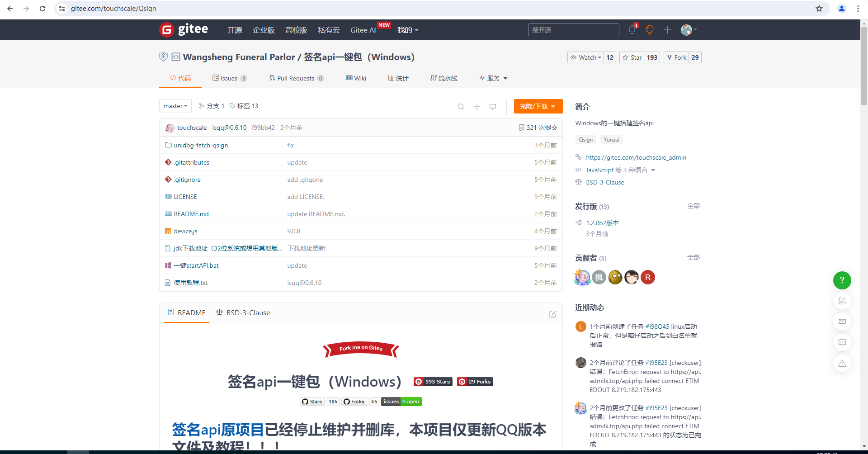Expand the 服务 services menu
This screenshot has height=454, width=868.
[x=493, y=78]
